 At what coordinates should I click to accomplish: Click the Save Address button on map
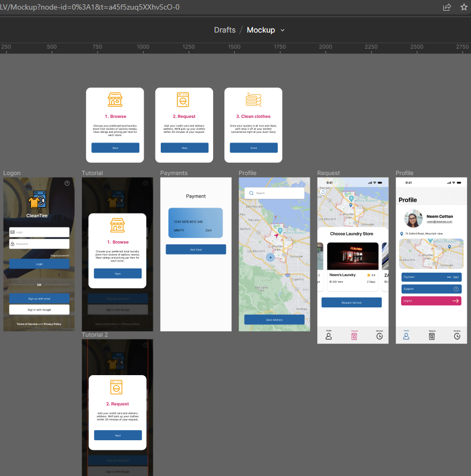click(274, 320)
